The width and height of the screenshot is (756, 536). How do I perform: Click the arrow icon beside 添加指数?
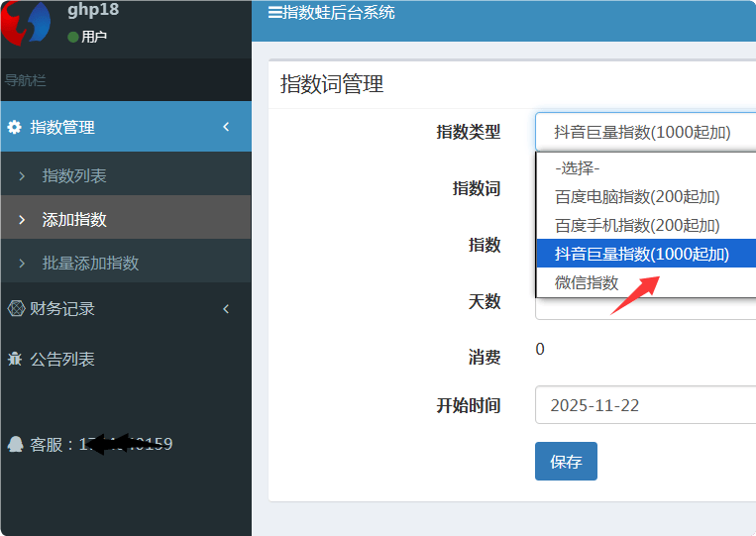pyautogui.click(x=22, y=220)
